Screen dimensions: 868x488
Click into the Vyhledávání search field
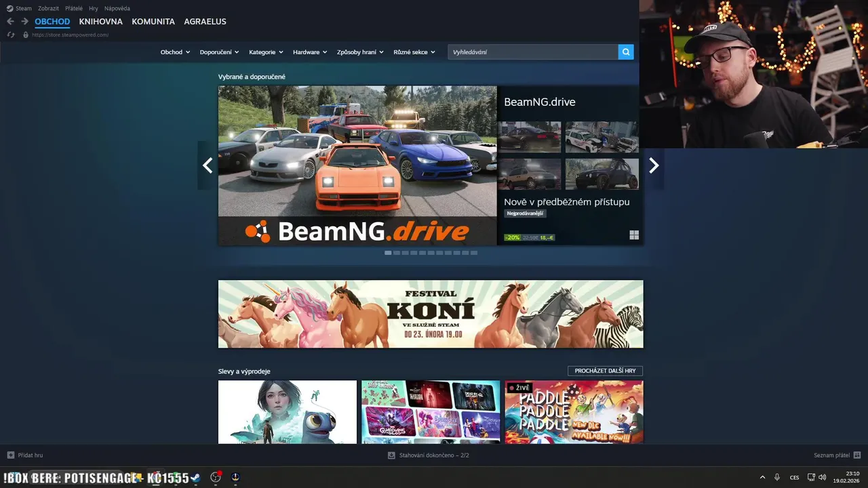pos(533,52)
